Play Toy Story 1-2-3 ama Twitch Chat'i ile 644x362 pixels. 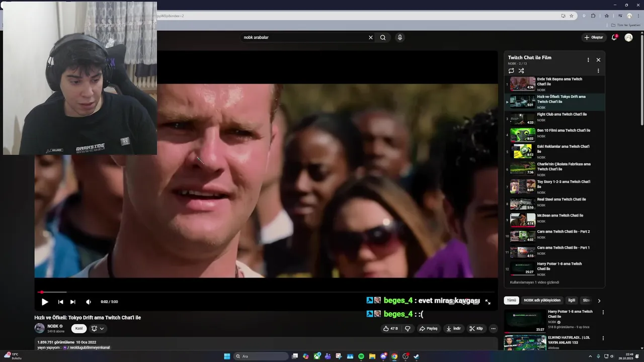coord(555,187)
